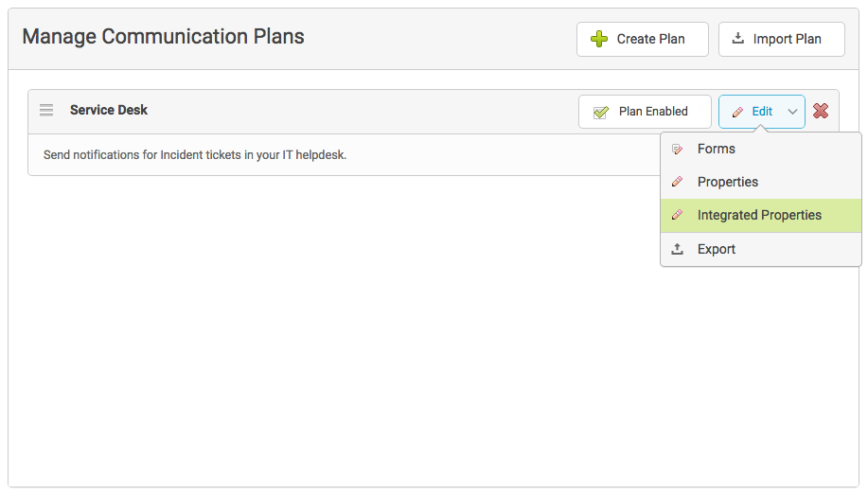Click the download icon beside Import Plan

click(x=738, y=38)
